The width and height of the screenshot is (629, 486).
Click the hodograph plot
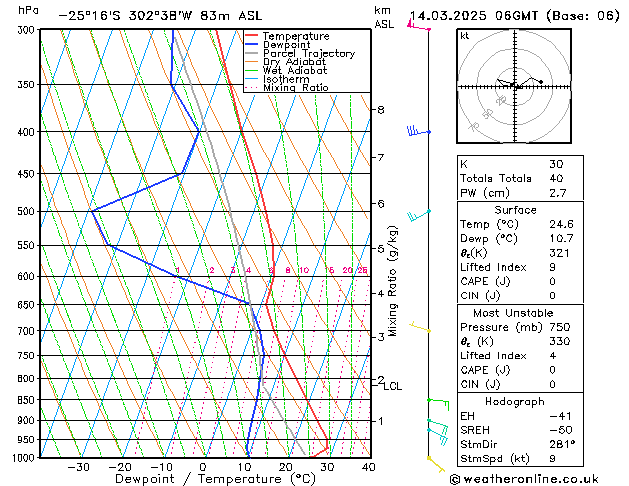tap(514, 86)
